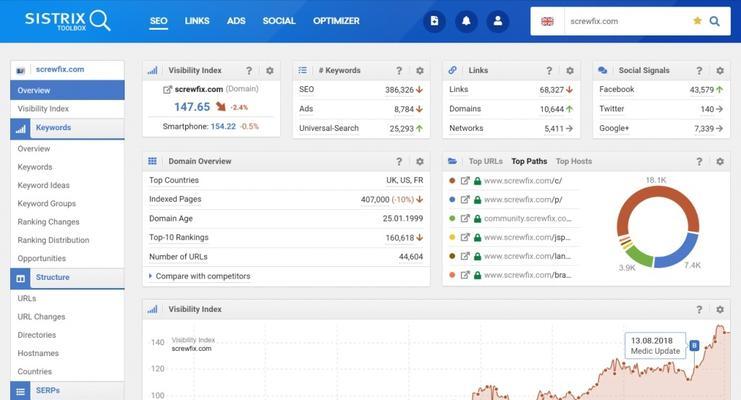Open help for Domain Overview widget
This screenshot has height=400, width=741.
[399, 162]
